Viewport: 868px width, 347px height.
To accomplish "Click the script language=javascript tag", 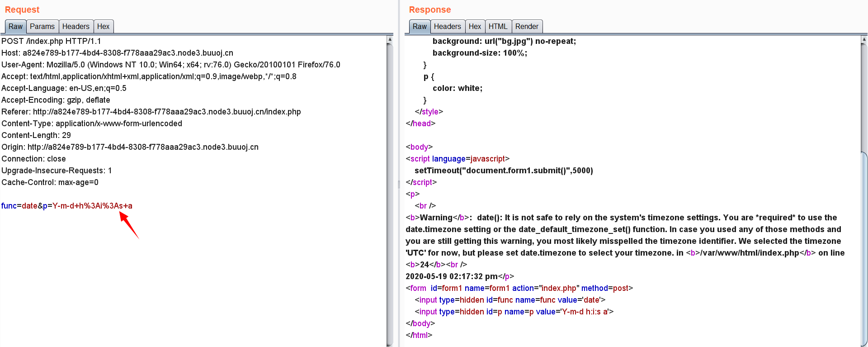I will [x=458, y=159].
